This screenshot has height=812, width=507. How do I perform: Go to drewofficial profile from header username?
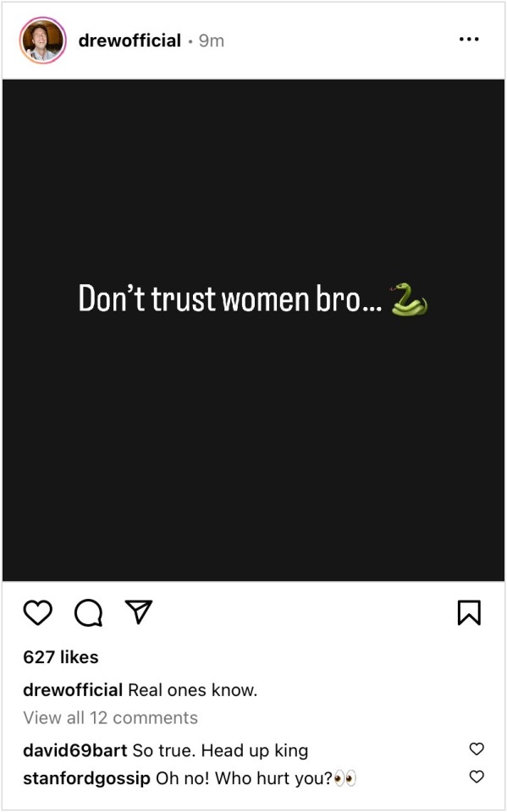pyautogui.click(x=130, y=41)
